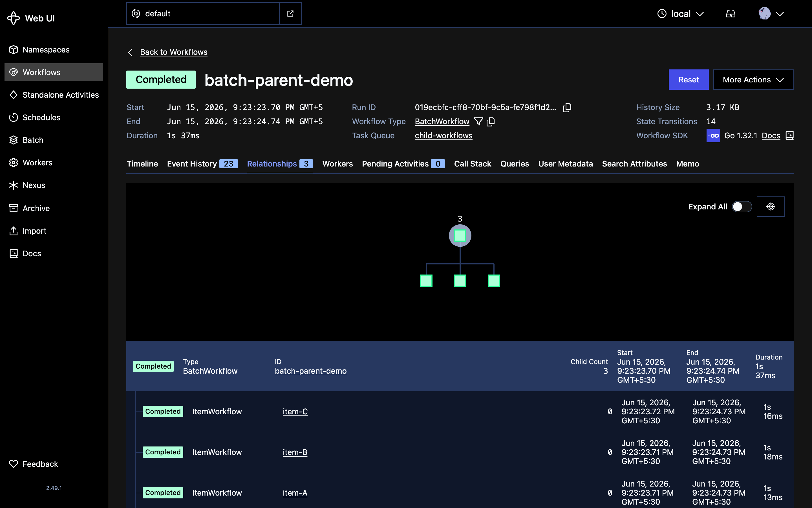Viewport: 812px width, 508px height.
Task: Open Schedules in the sidebar
Action: pos(54,117)
